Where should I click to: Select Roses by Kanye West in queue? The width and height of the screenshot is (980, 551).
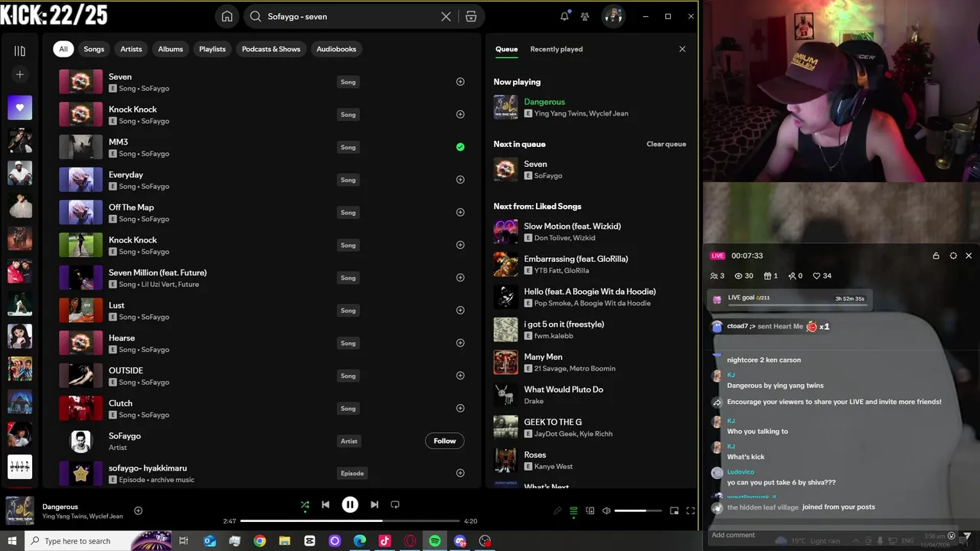590,461
